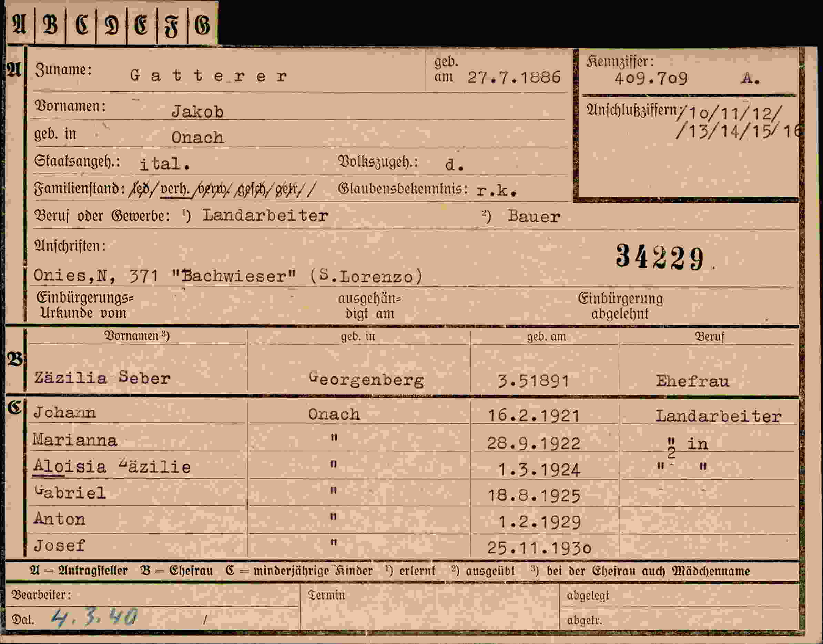Click "Onach" in Johann's row
This screenshot has height=644, width=823.
click(x=334, y=414)
